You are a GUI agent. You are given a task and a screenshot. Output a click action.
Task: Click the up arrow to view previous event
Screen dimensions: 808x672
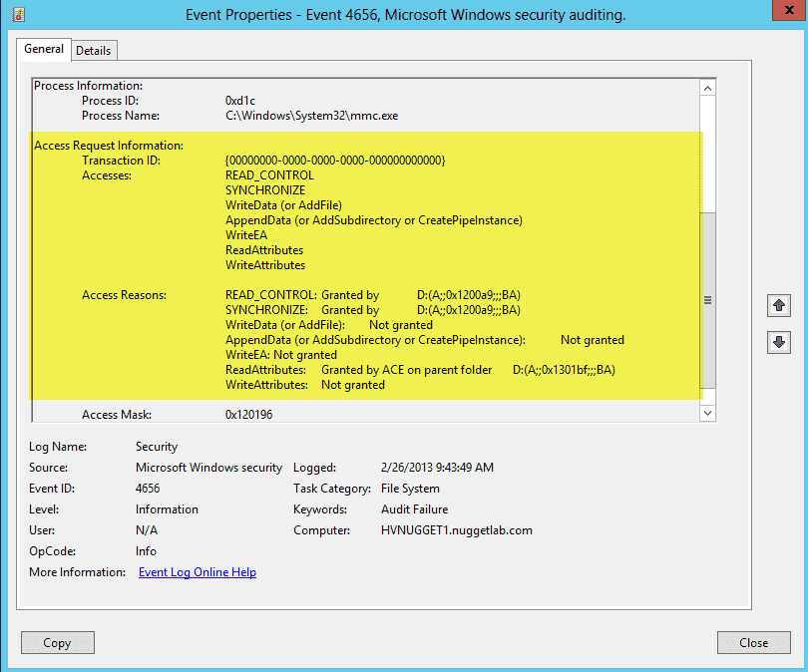pos(779,306)
